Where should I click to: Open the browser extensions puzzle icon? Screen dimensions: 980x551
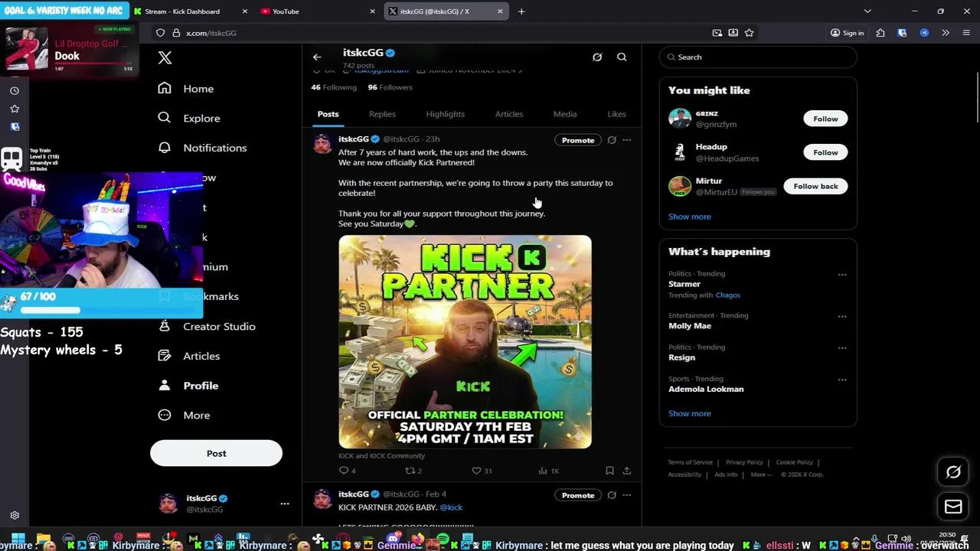coord(880,33)
